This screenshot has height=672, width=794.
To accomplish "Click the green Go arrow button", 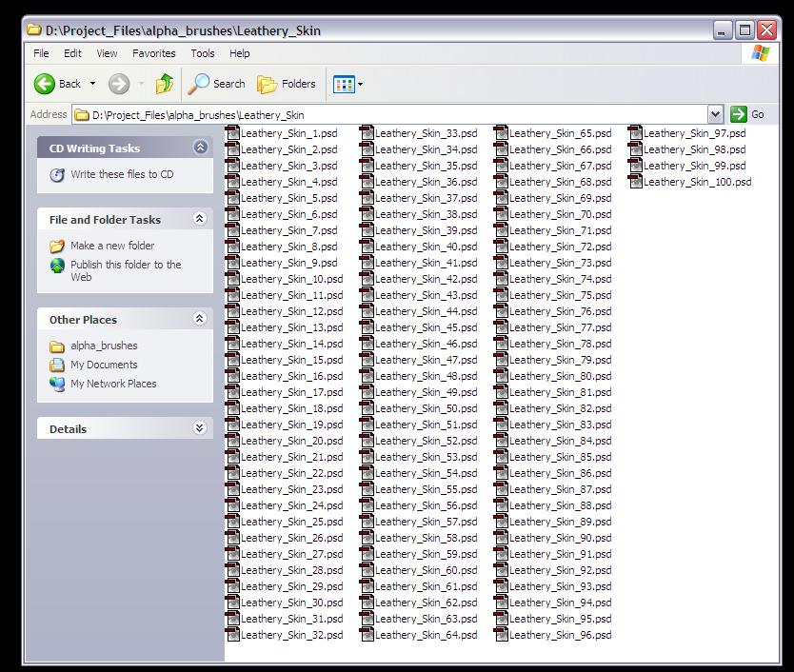I will pyautogui.click(x=739, y=114).
